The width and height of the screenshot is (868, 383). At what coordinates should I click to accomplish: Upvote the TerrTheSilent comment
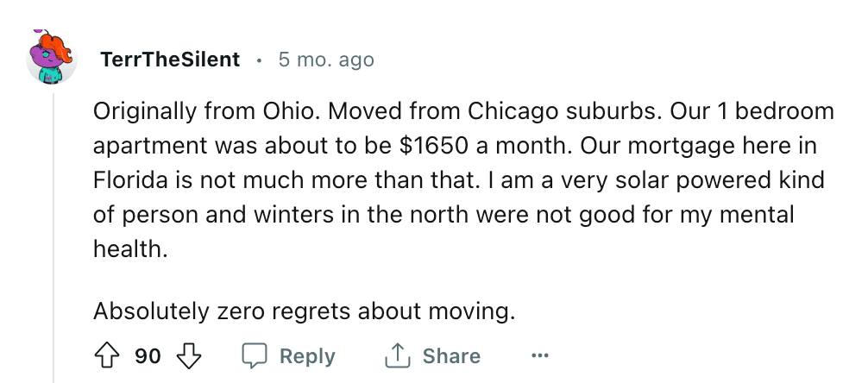(x=108, y=356)
